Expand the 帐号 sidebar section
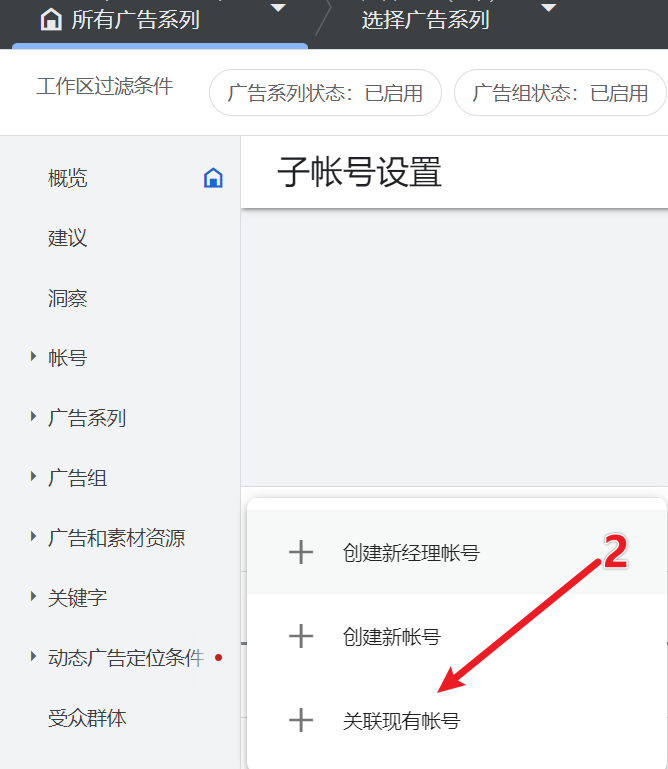668x769 pixels. tap(33, 357)
